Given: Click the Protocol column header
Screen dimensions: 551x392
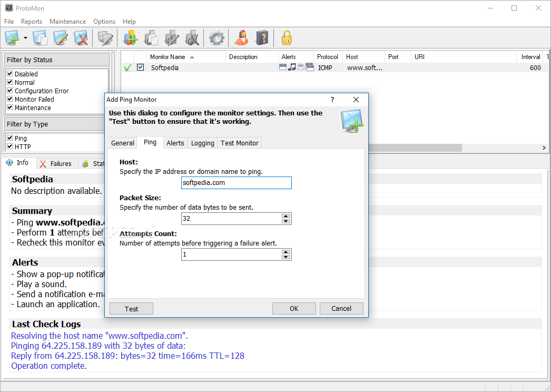Looking at the screenshot, I should click(x=328, y=56).
